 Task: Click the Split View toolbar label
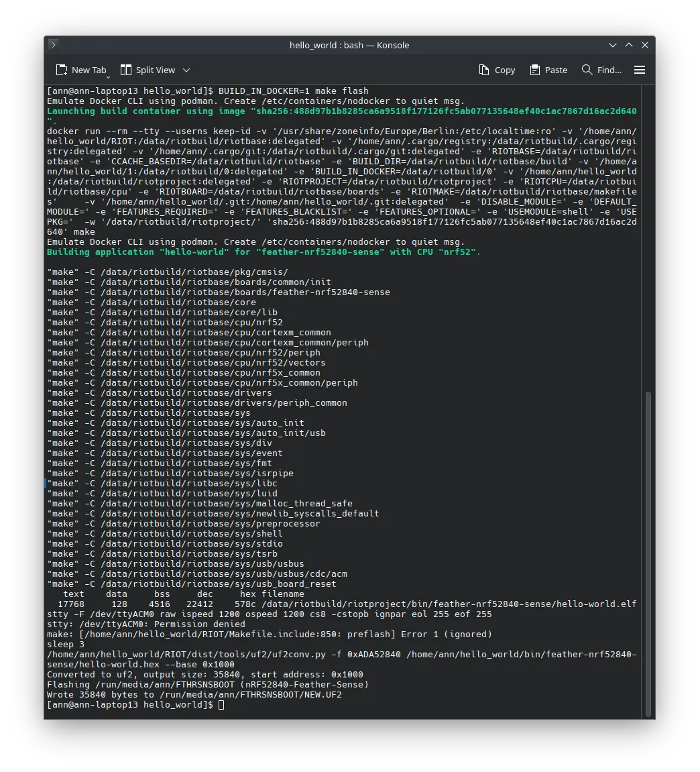pos(156,69)
